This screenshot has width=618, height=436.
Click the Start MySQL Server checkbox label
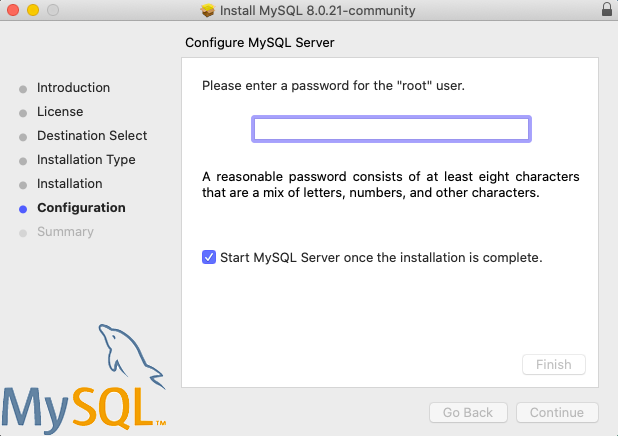pyautogui.click(x=381, y=257)
